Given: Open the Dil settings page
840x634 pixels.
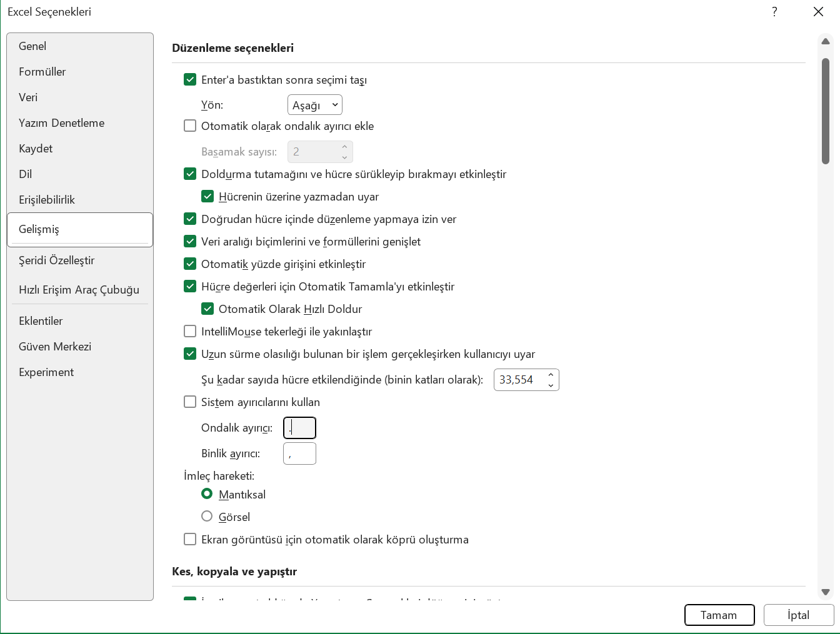Looking at the screenshot, I should [80, 174].
